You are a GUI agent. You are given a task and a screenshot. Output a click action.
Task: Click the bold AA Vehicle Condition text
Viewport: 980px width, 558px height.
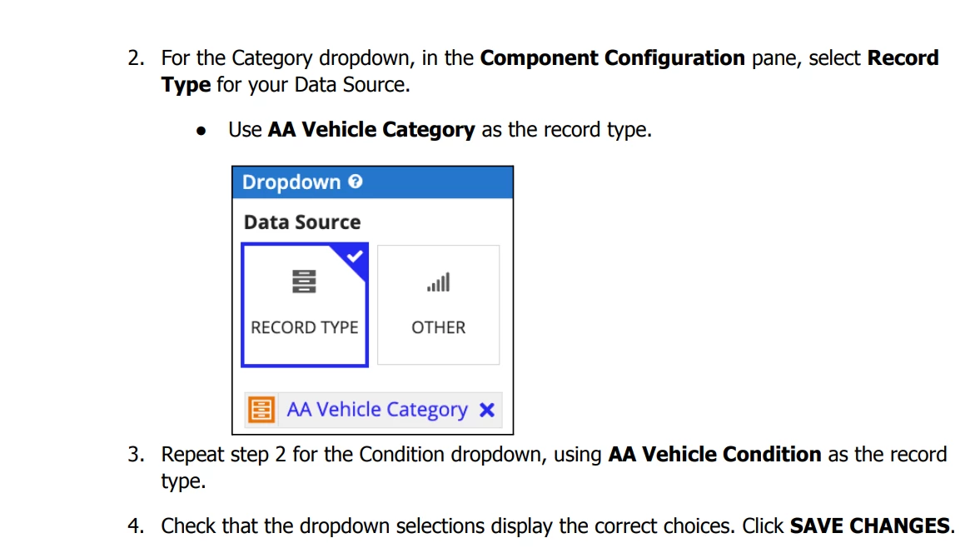tap(715, 454)
